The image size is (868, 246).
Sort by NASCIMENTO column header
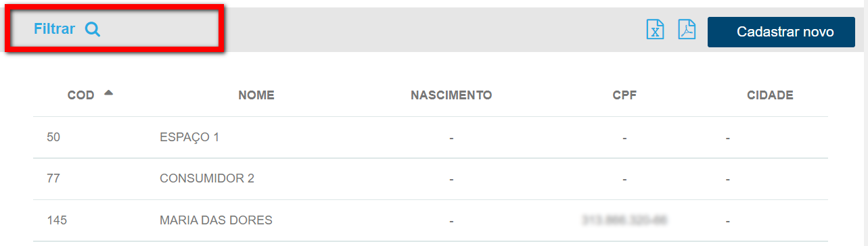(x=451, y=95)
